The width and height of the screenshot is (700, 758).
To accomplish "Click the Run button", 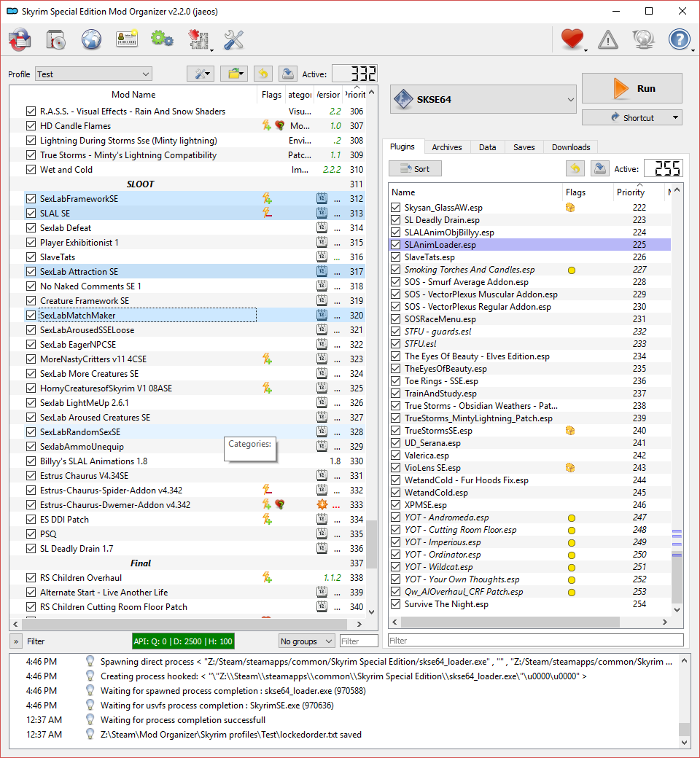I will 631,88.
